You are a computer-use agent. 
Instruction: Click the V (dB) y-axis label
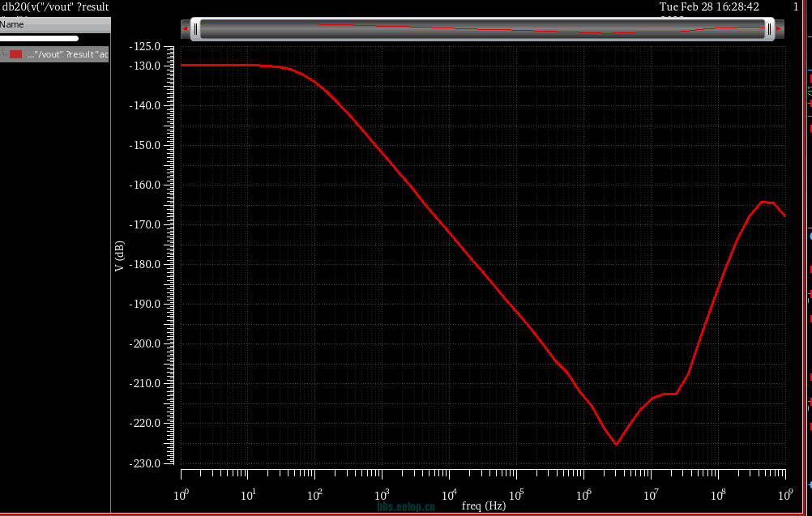coord(119,256)
